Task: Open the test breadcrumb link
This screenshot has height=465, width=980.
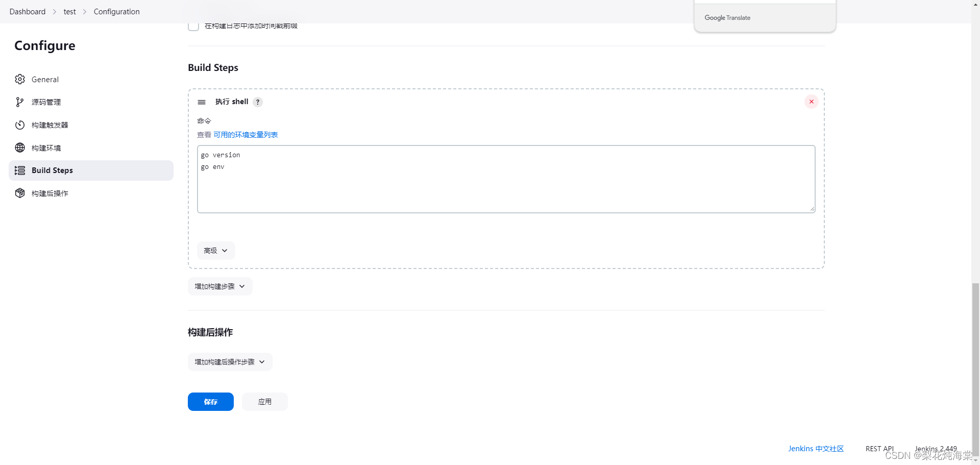Action: point(70,12)
